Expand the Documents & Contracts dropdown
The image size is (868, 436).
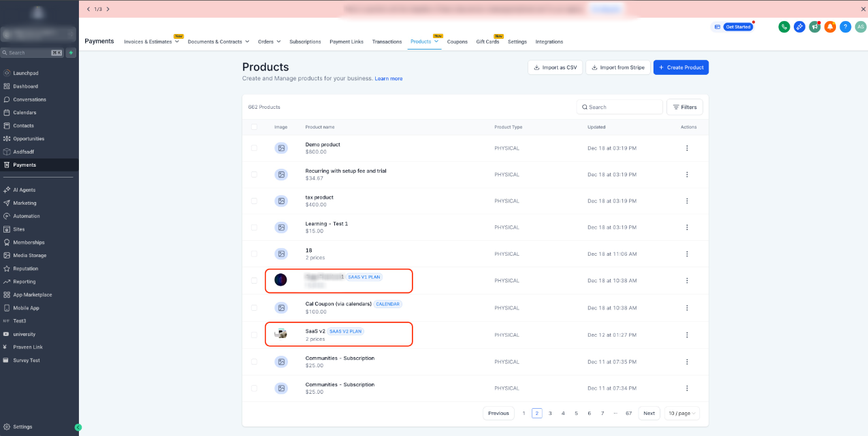pyautogui.click(x=247, y=41)
